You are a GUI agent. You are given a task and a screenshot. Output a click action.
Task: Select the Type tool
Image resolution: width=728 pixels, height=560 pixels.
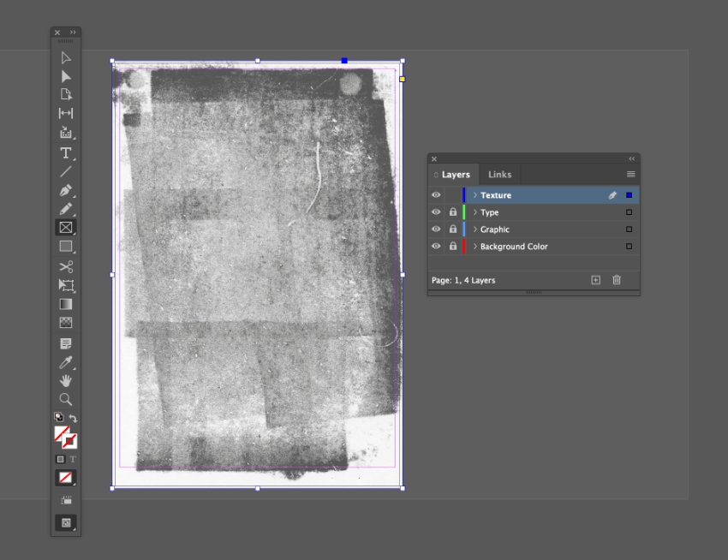click(65, 152)
